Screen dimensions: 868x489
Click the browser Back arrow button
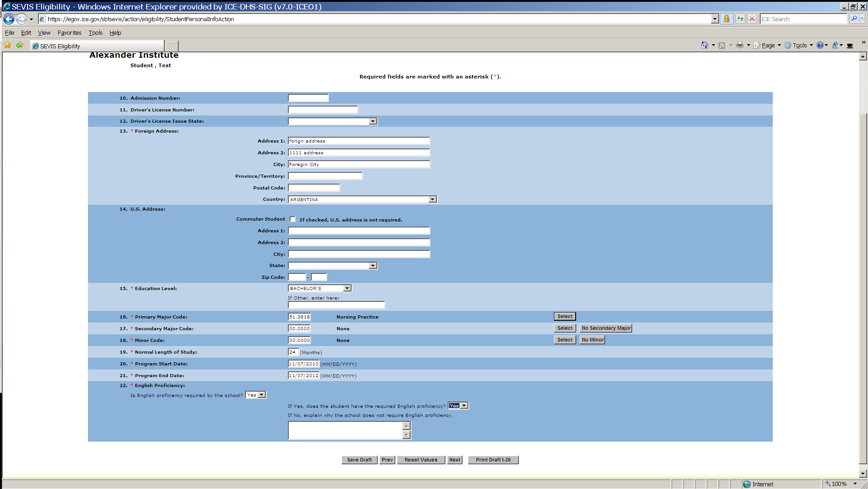point(9,19)
